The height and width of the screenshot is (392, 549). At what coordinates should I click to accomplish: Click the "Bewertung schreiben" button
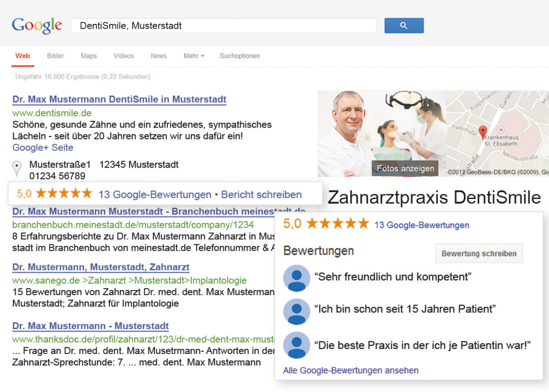point(479,254)
